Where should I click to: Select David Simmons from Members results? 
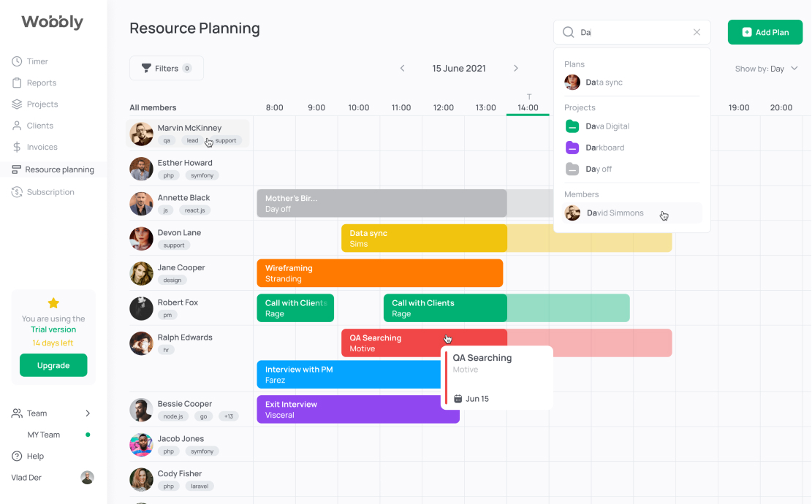pyautogui.click(x=631, y=213)
